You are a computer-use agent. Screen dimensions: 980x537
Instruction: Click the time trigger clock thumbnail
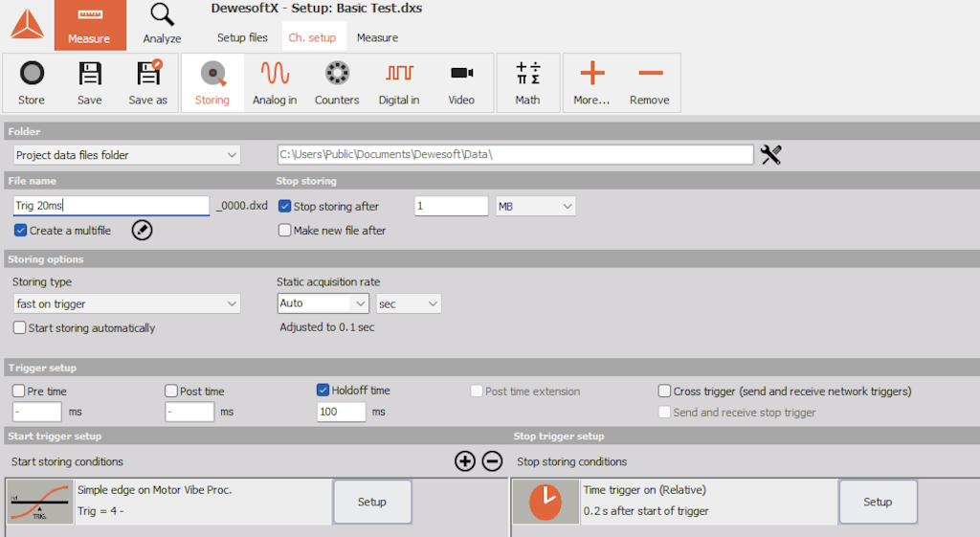tap(546, 502)
